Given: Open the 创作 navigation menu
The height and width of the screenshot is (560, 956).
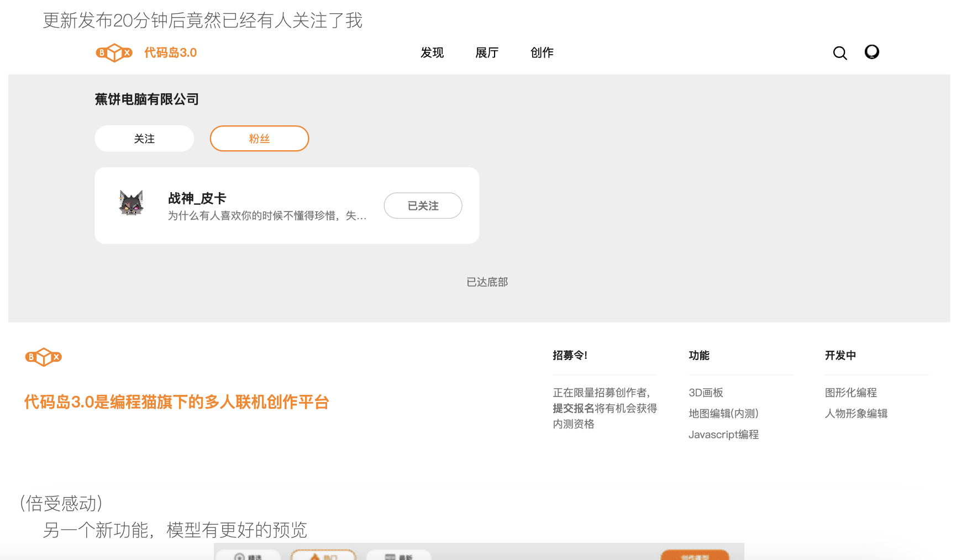Looking at the screenshot, I should click(542, 52).
